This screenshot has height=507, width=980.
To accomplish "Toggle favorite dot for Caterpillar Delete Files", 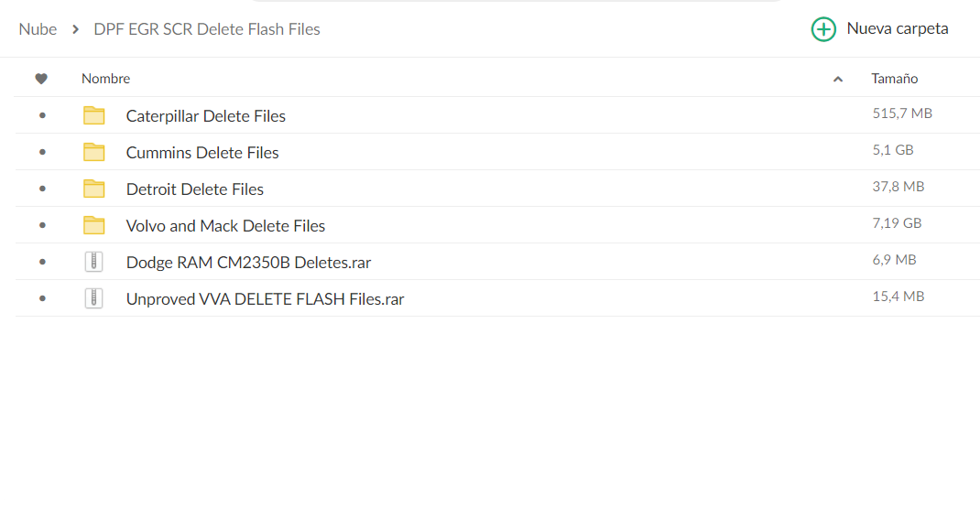I will click(x=42, y=115).
